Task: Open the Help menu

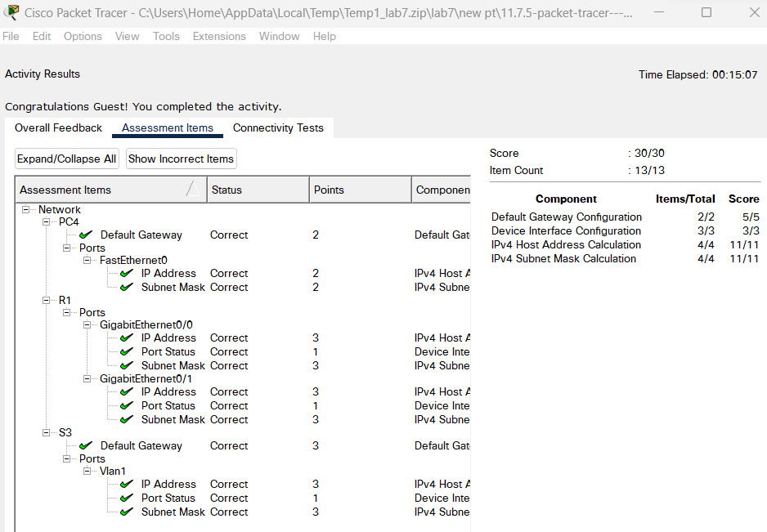Action: tap(325, 36)
